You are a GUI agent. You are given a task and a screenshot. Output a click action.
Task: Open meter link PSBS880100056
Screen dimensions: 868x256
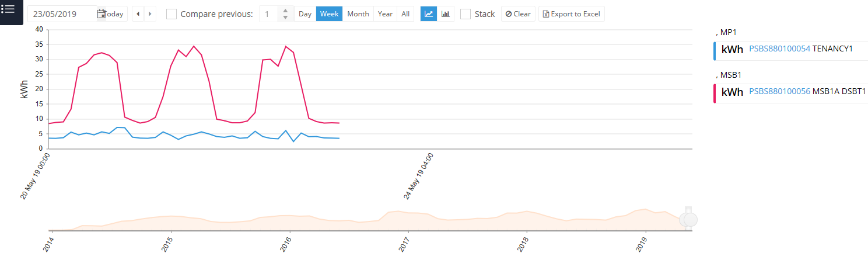tap(779, 92)
